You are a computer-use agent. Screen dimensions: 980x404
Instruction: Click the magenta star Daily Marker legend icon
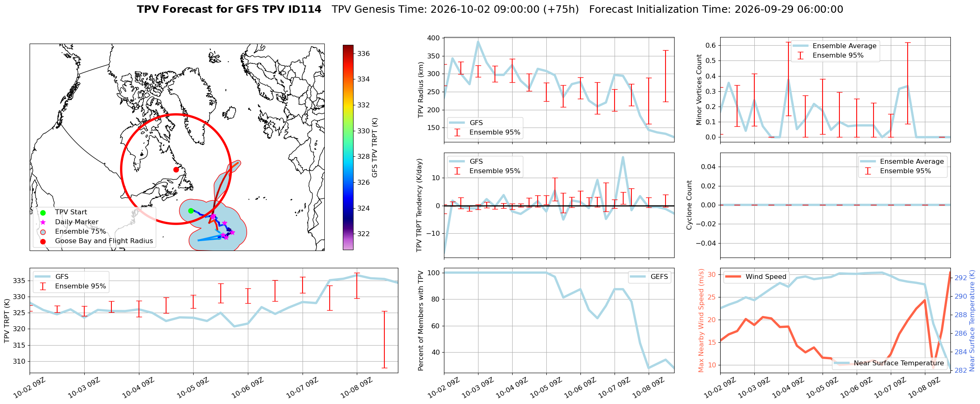(43, 222)
